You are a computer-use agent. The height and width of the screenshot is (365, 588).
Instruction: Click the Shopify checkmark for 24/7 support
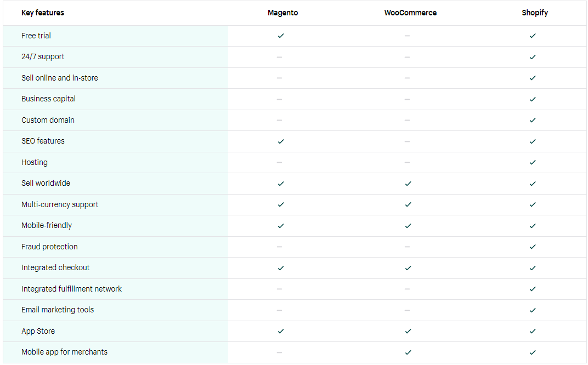533,57
